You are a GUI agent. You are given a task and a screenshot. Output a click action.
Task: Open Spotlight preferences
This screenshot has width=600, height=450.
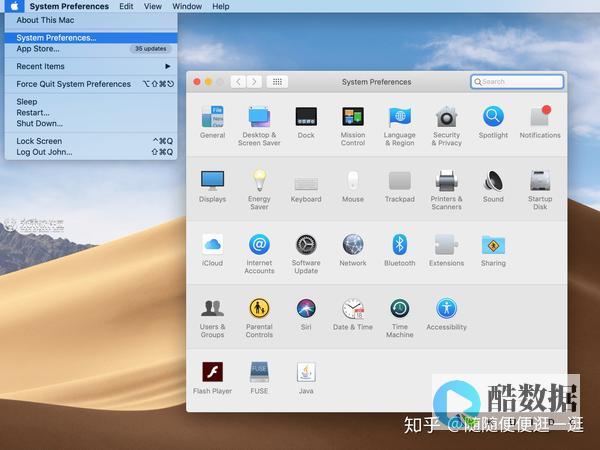point(493,122)
